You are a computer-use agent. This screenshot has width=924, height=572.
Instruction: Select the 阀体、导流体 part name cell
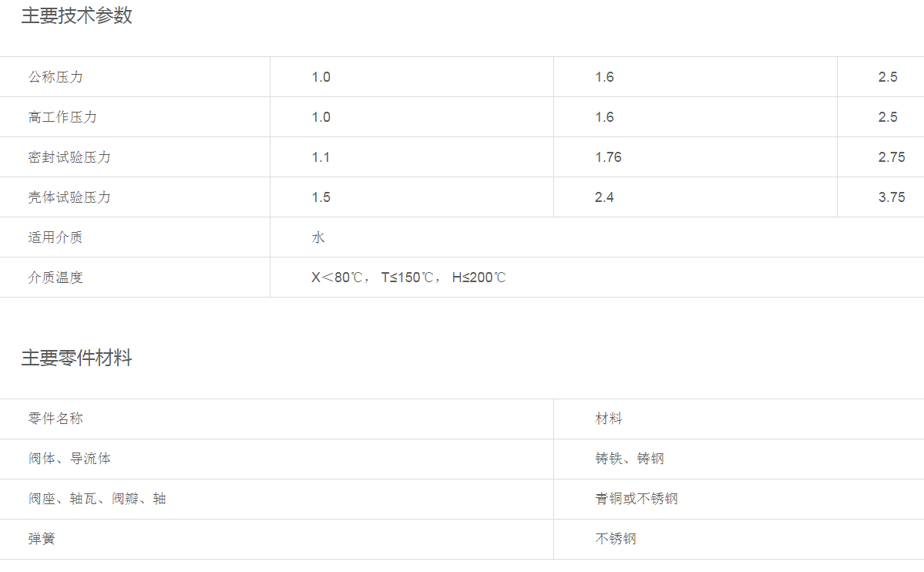pos(69,459)
